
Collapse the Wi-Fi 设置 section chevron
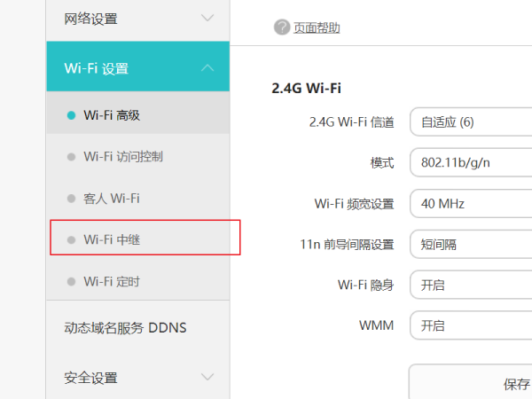pos(207,68)
